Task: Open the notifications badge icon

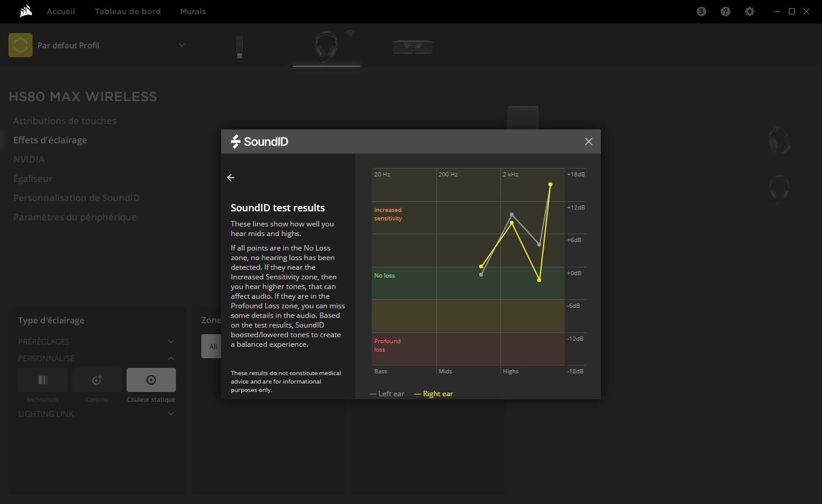Action: 701,11
